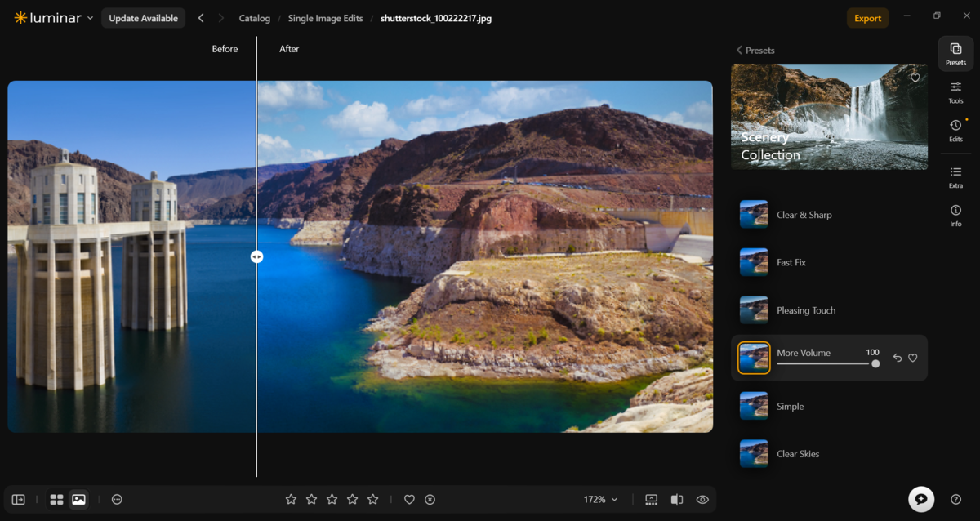Toggle the before/after compare view
Image resolution: width=980 pixels, height=521 pixels.
pyautogui.click(x=677, y=499)
